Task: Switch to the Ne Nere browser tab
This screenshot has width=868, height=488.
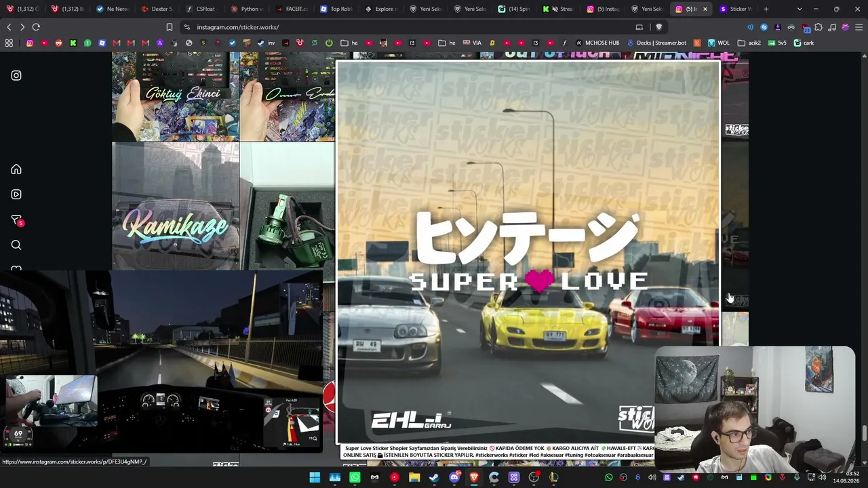Action: coord(113,9)
